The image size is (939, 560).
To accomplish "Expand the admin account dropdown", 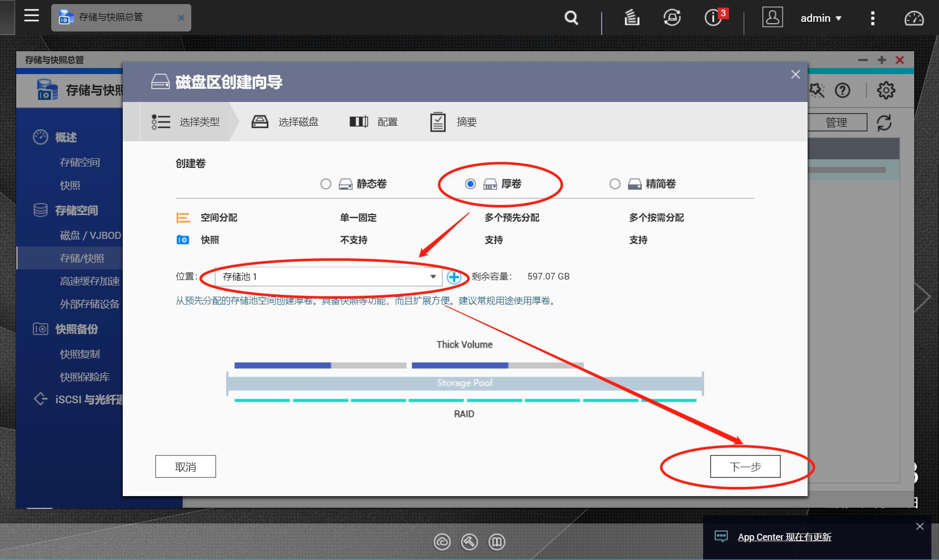I will 821,18.
